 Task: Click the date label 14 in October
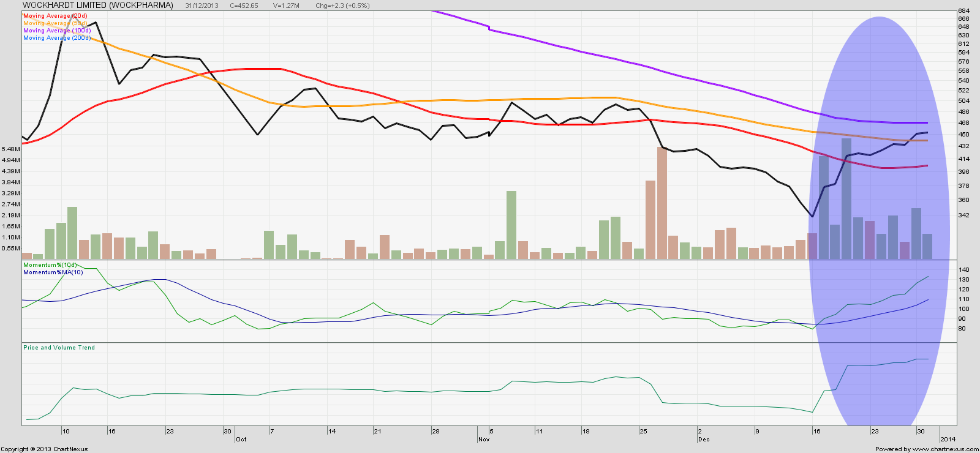point(332,432)
